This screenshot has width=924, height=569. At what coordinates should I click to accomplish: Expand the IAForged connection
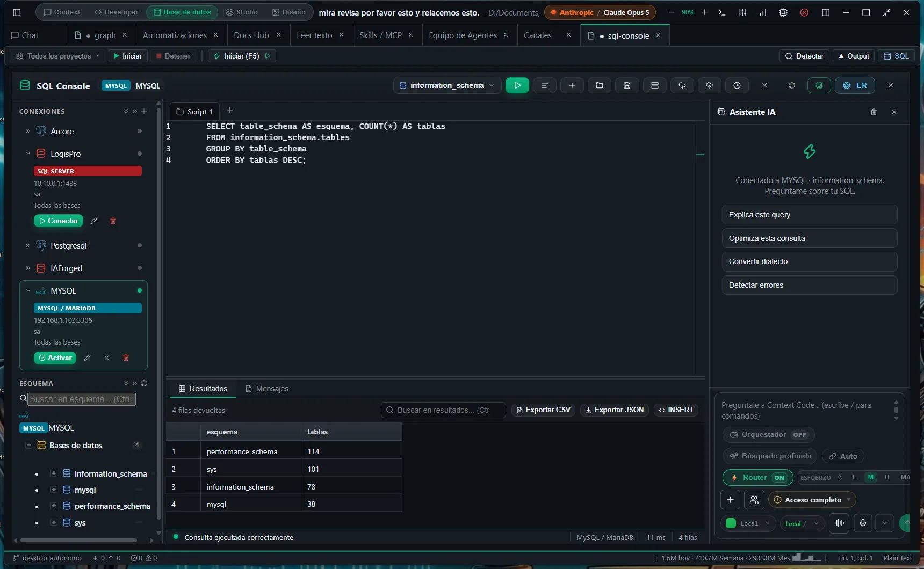point(28,268)
